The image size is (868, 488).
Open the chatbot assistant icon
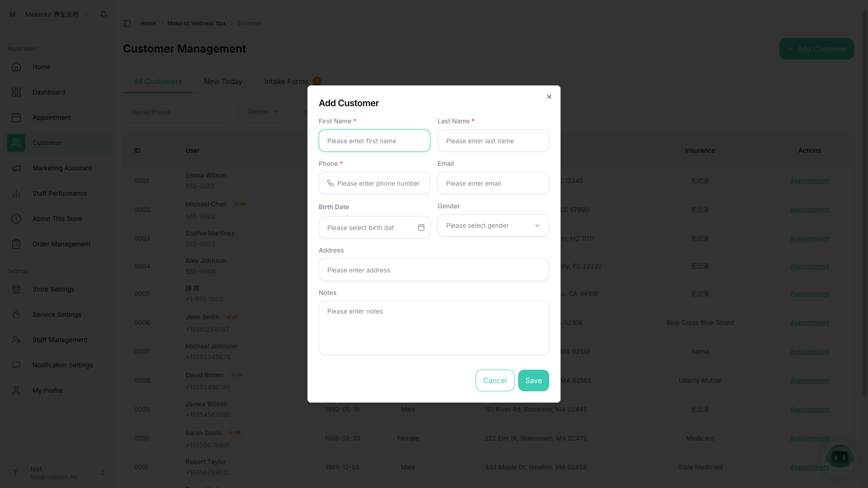(x=840, y=457)
